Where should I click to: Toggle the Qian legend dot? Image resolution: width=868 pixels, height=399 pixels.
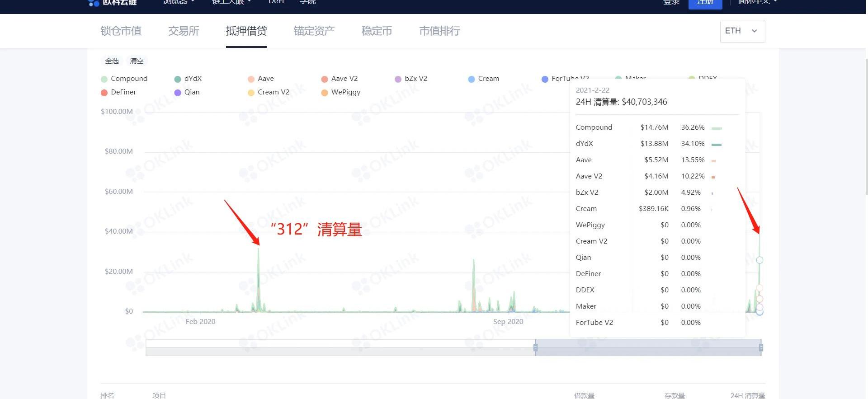[x=178, y=93]
